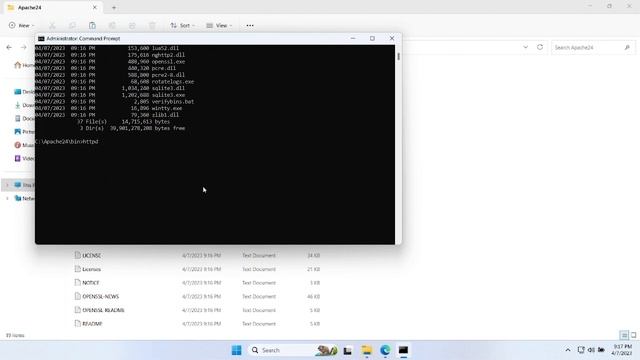The width and height of the screenshot is (640, 360).
Task: Add a new Explorer tab
Action: coord(114,7)
